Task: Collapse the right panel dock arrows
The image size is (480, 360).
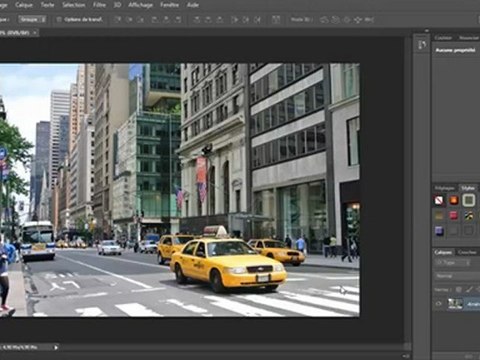Action: [x=427, y=31]
